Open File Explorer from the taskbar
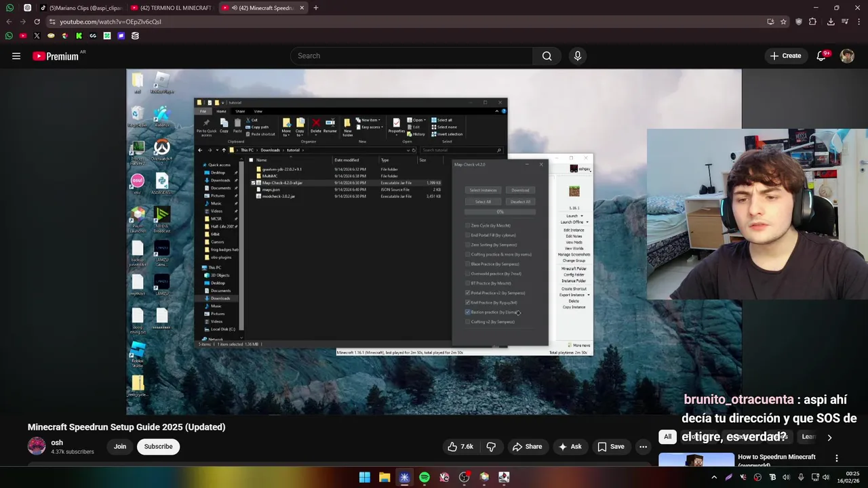868x488 pixels. (384, 477)
